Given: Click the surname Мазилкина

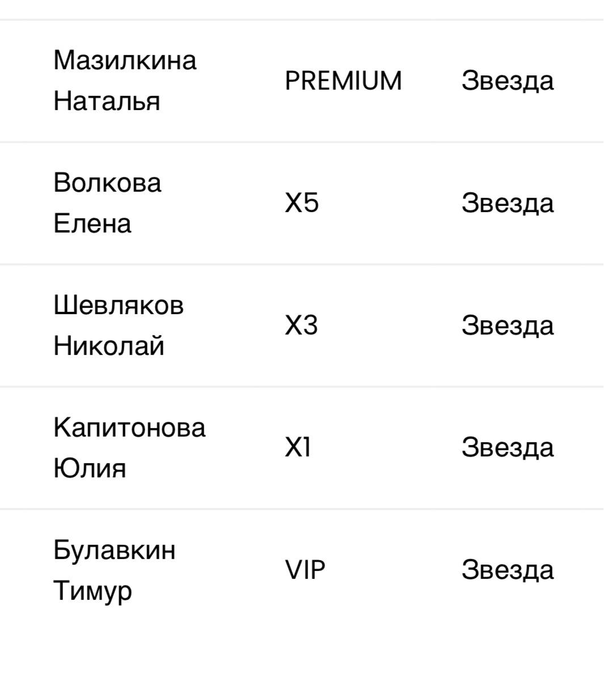Looking at the screenshot, I should [125, 60].
